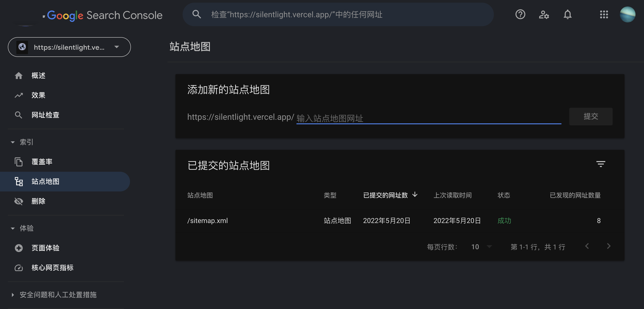Screen dimensions: 644x309
Task: Click the magnifier icon beside 网址检查
Action: pyautogui.click(x=19, y=115)
